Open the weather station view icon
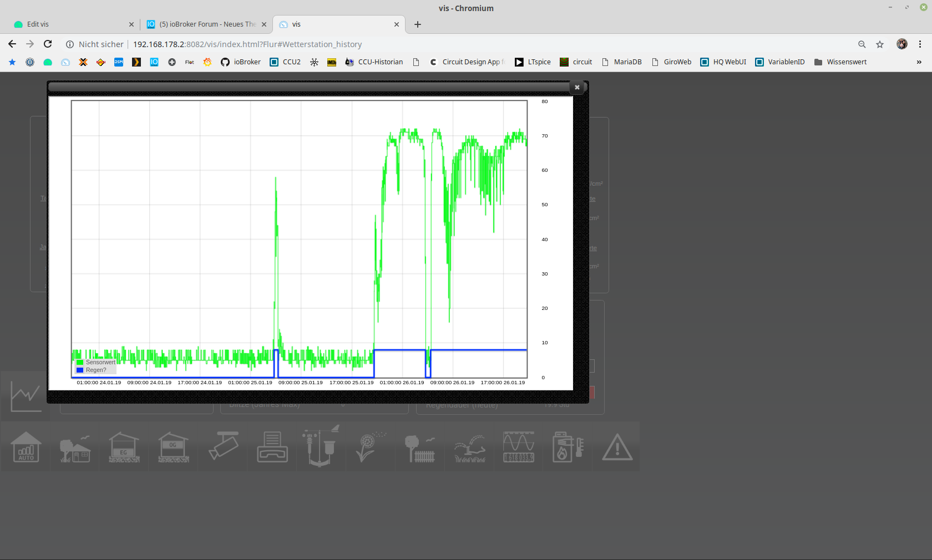Screen dimensions: 932x560 pyautogui.click(x=321, y=447)
